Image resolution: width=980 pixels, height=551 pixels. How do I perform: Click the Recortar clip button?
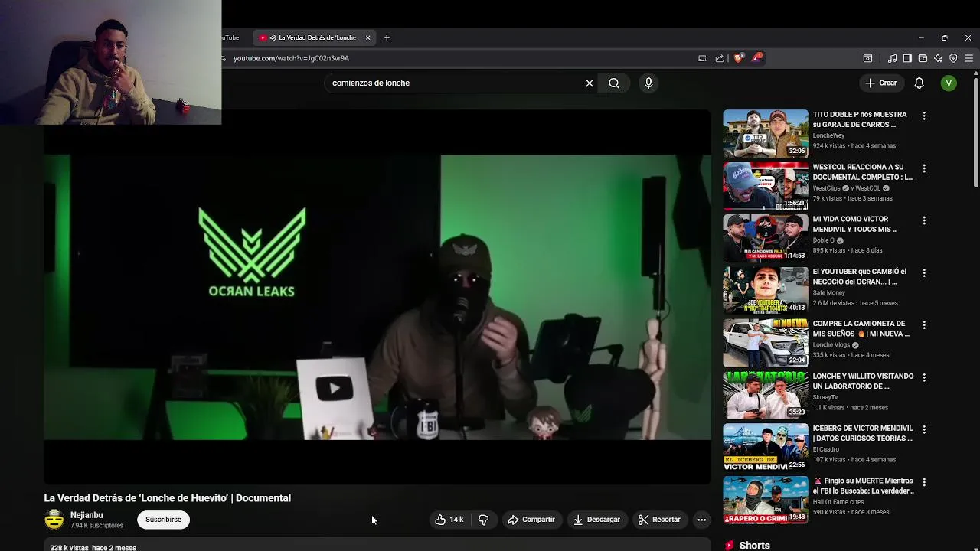[x=659, y=520]
